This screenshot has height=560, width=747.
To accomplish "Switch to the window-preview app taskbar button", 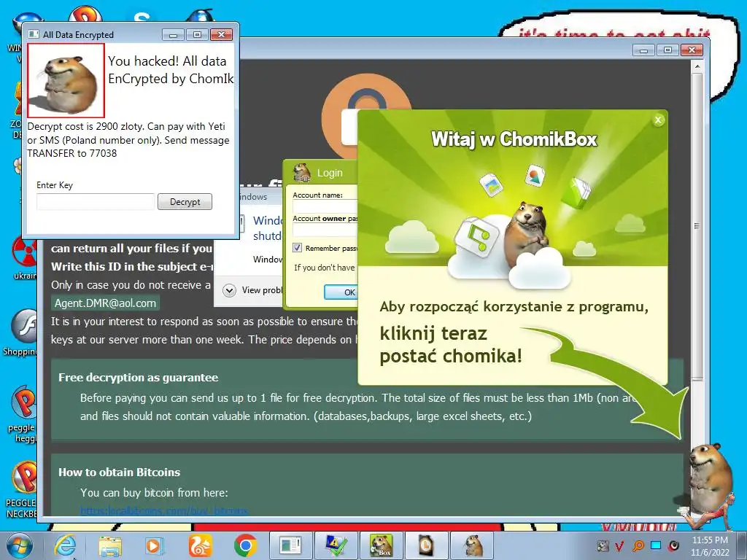I will click(291, 545).
